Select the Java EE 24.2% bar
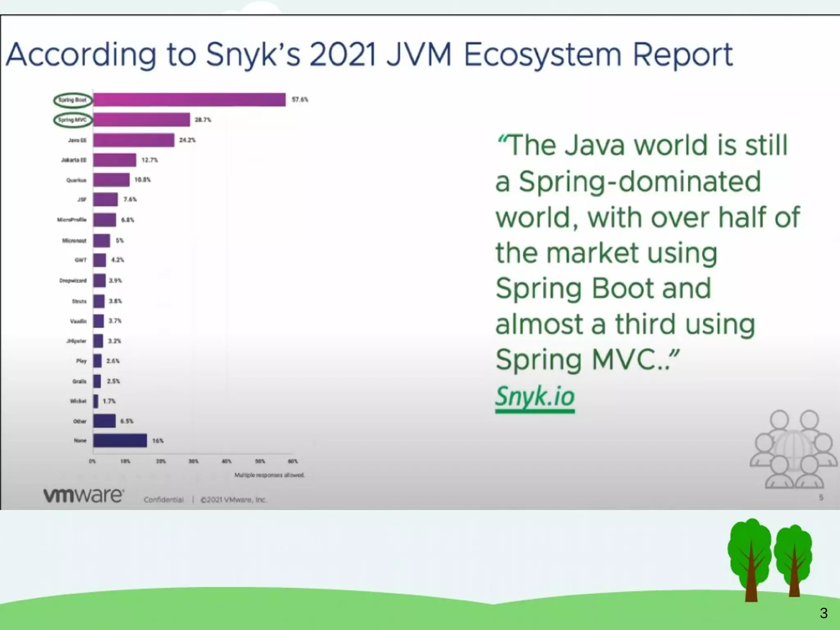The width and height of the screenshot is (840, 630). [x=133, y=140]
